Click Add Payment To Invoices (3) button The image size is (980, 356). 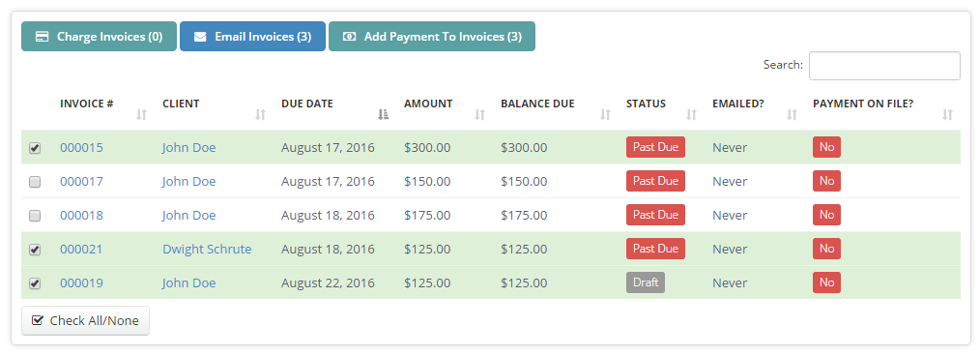(x=432, y=37)
